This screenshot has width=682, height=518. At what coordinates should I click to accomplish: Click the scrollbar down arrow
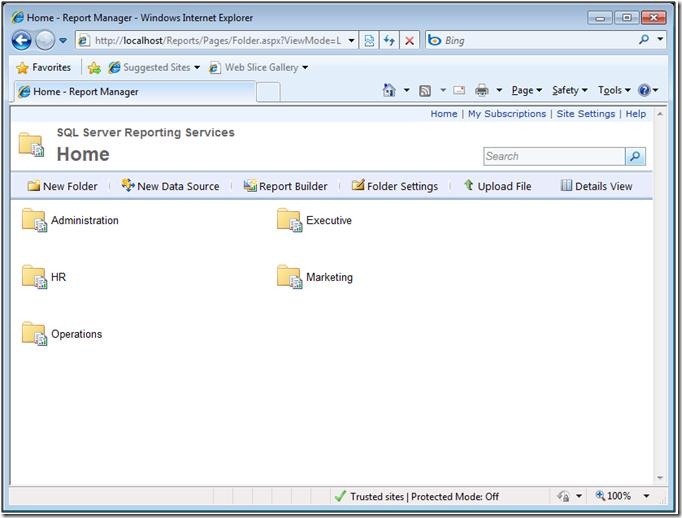tap(660, 478)
